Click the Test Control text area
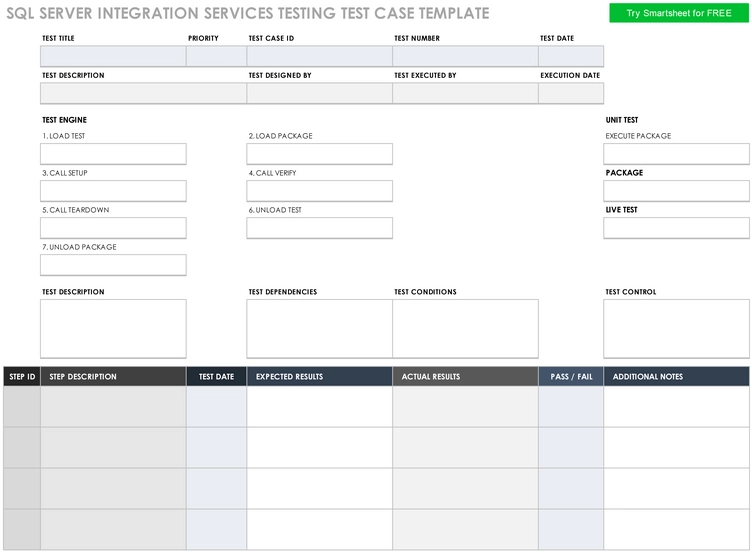Viewport: 752px width, 552px height. (x=676, y=329)
